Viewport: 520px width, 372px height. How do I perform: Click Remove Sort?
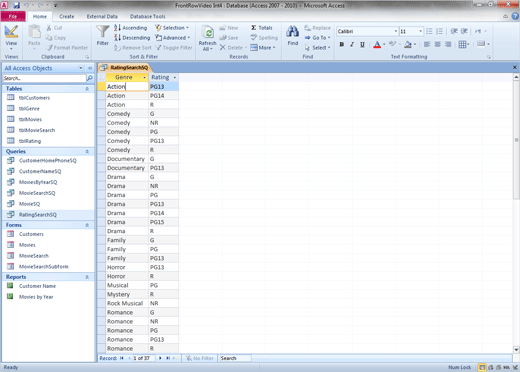click(x=133, y=48)
